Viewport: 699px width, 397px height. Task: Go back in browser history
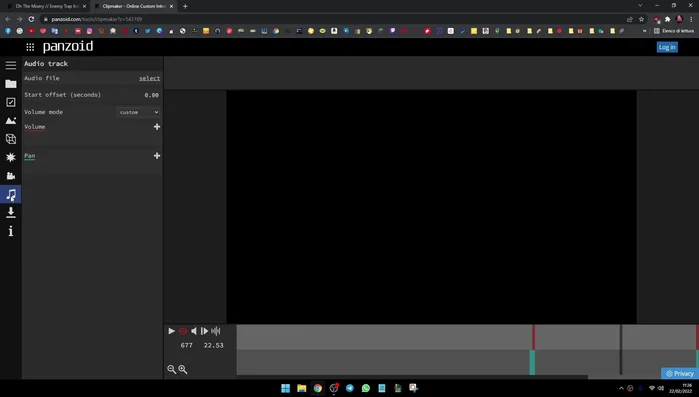click(8, 19)
